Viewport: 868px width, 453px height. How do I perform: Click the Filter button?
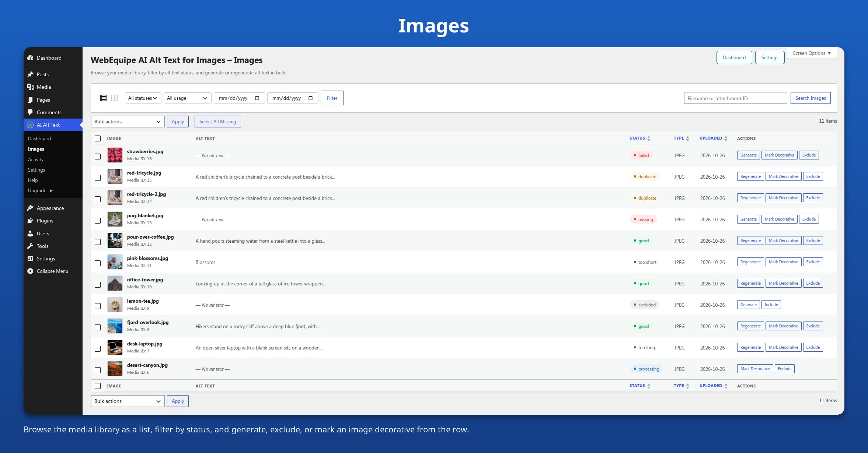coord(332,98)
